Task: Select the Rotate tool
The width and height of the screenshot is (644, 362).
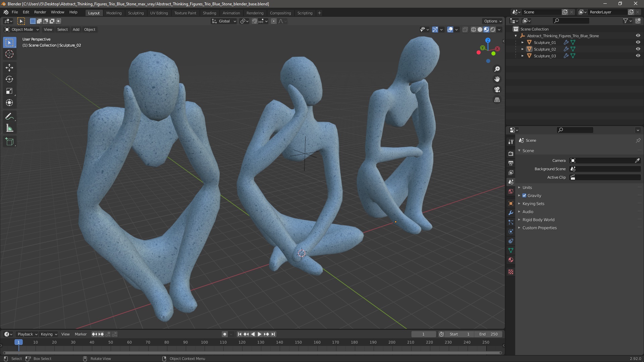Action: [x=9, y=79]
